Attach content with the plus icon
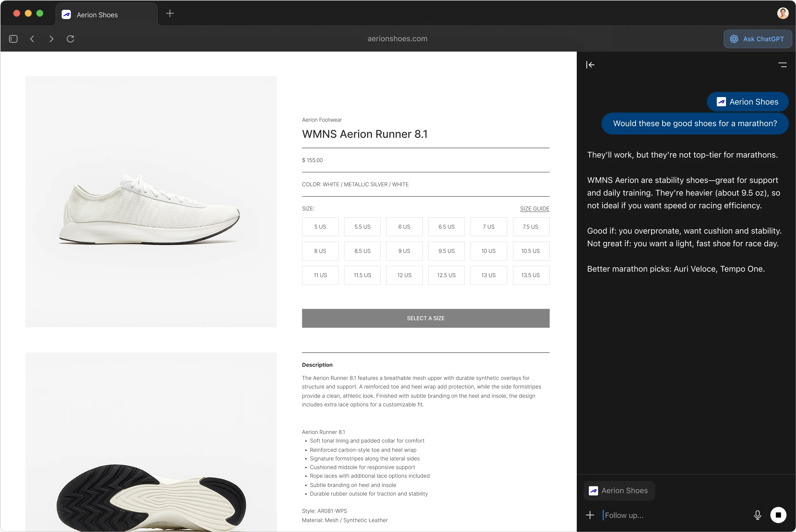The width and height of the screenshot is (796, 532). point(590,515)
